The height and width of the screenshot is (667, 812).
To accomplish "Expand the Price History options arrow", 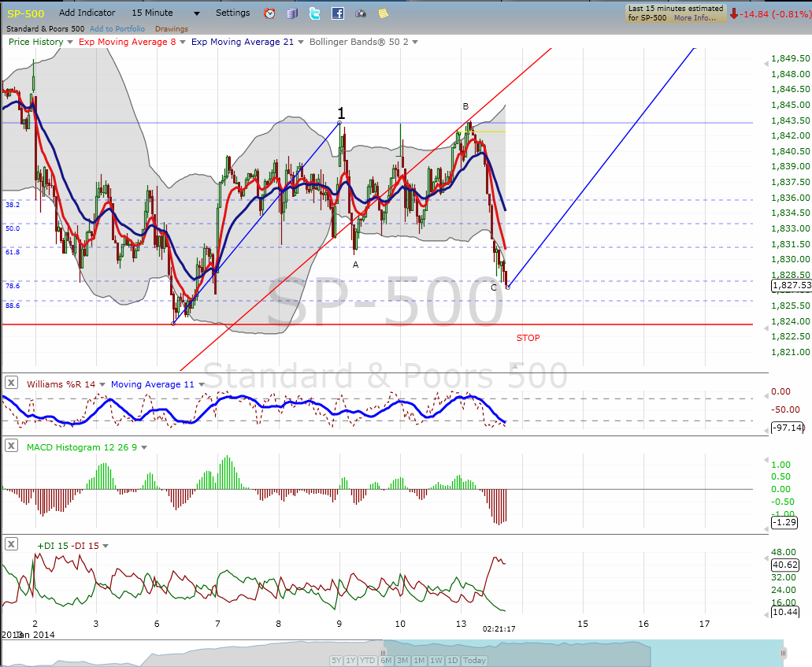I will [x=70, y=42].
